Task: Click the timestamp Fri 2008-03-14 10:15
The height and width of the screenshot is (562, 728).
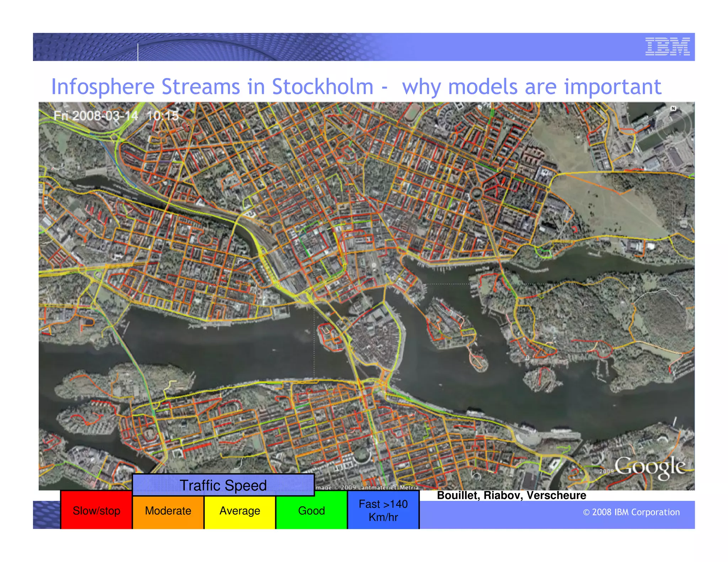Action: point(116,116)
